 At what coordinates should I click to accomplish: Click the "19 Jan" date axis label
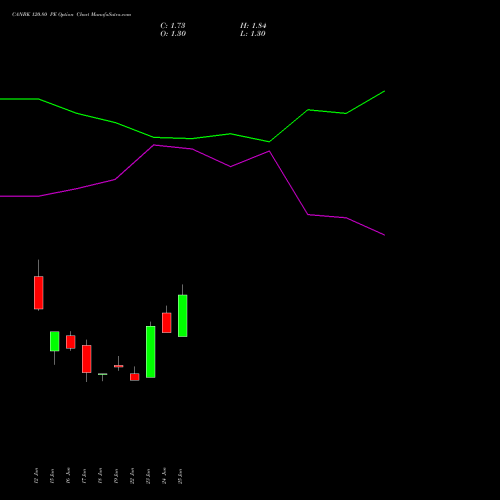pyautogui.click(x=116, y=476)
